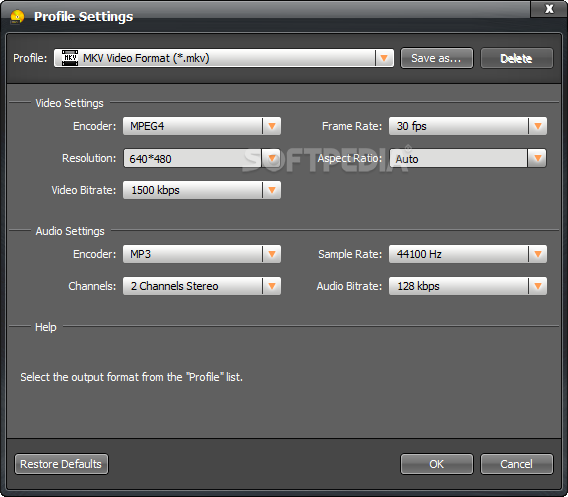Click the MKV film icon in Profile field
This screenshot has width=568, height=497.
(70, 58)
